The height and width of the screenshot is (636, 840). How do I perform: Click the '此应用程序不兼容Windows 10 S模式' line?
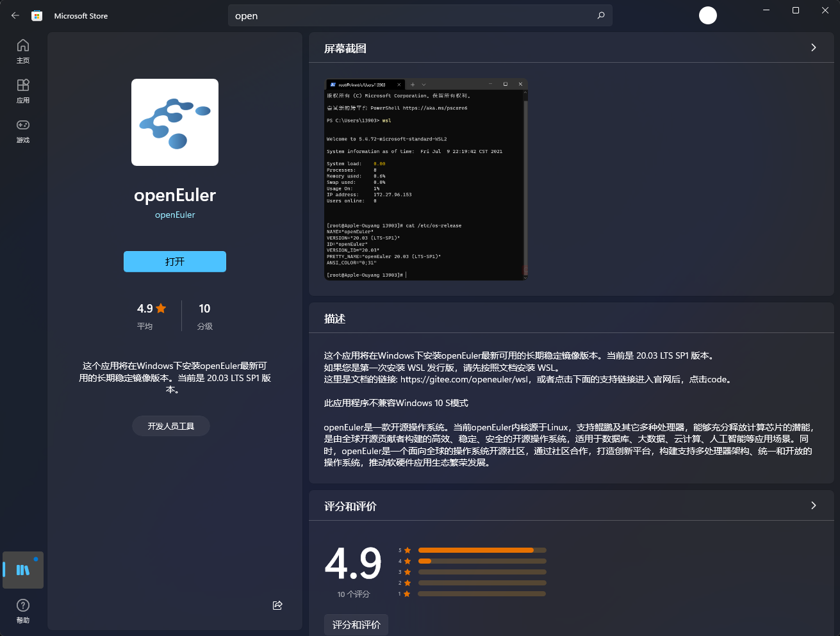click(396, 403)
